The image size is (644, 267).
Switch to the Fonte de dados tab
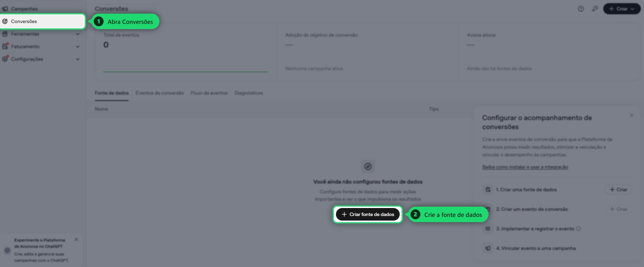(112, 93)
